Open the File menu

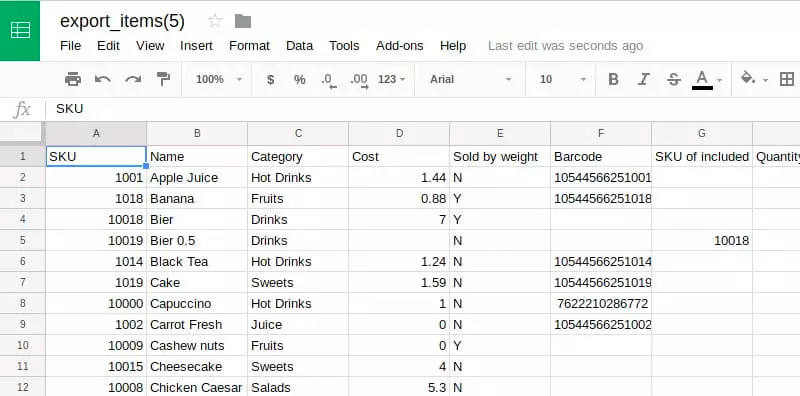click(x=70, y=46)
